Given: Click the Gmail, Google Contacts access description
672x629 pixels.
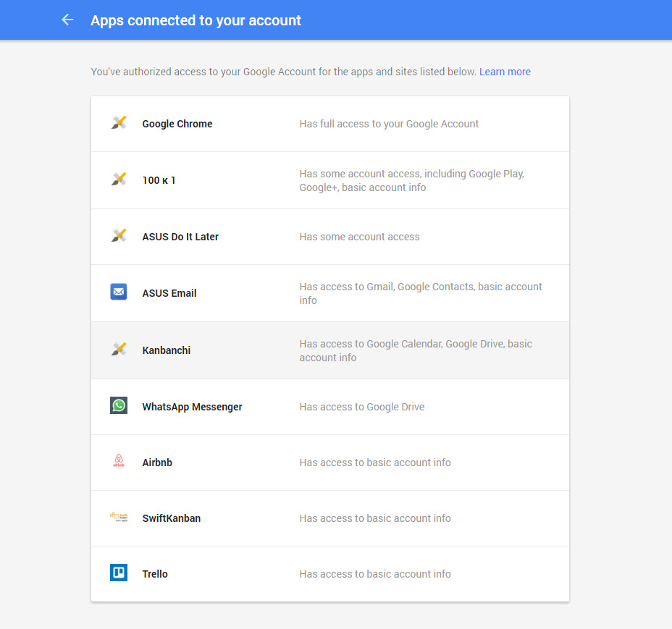Looking at the screenshot, I should (x=421, y=293).
